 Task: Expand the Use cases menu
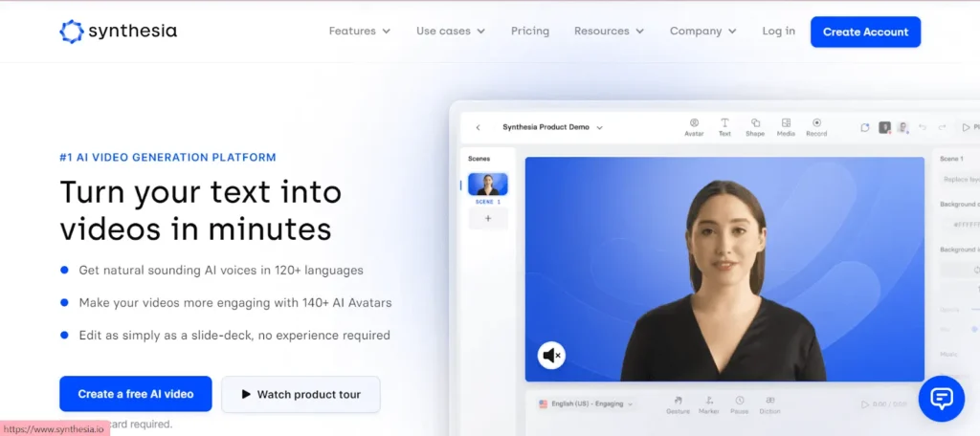pos(451,32)
